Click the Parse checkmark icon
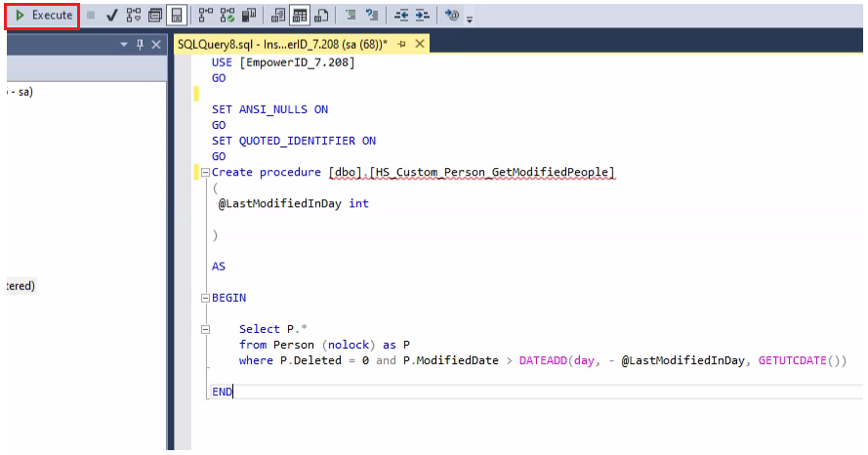 112,16
